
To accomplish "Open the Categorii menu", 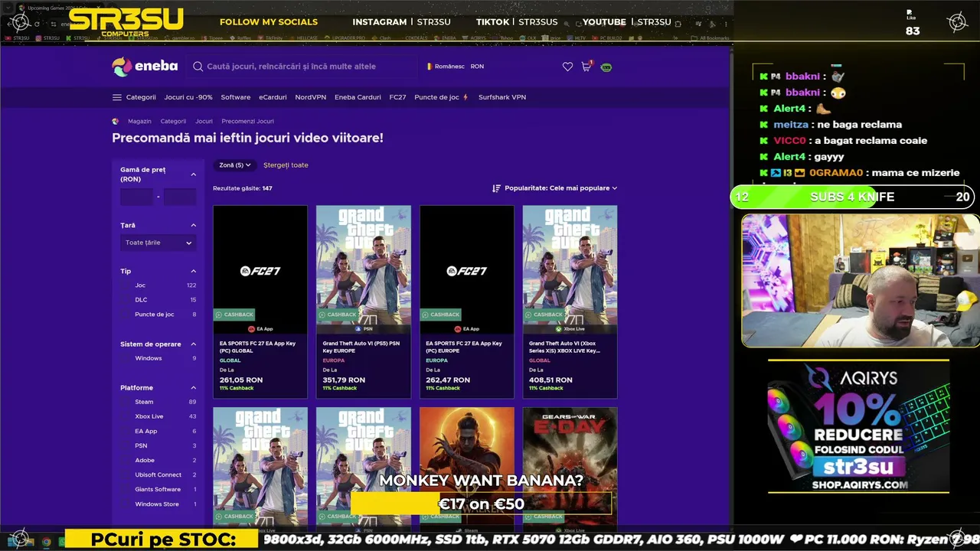I will (x=141, y=97).
